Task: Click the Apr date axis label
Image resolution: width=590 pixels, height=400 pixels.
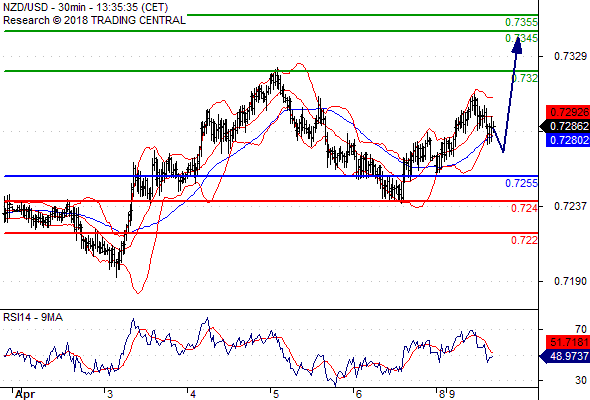Action: point(25,394)
